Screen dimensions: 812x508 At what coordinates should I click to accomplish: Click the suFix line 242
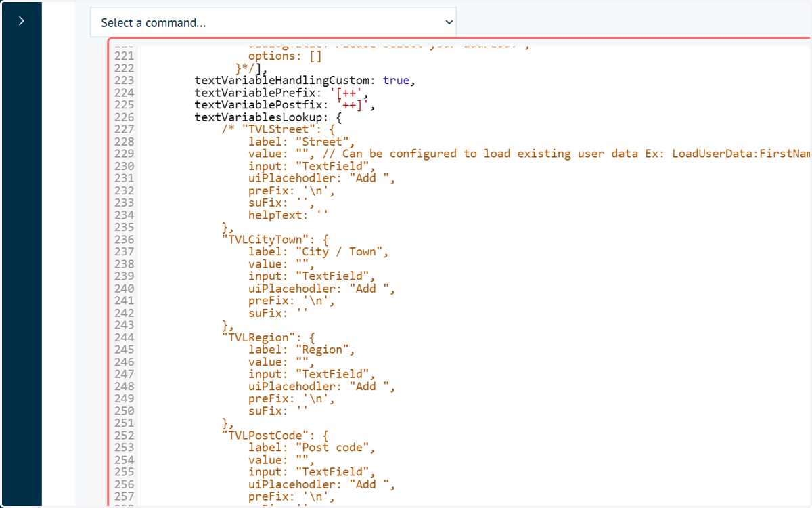[x=278, y=313]
